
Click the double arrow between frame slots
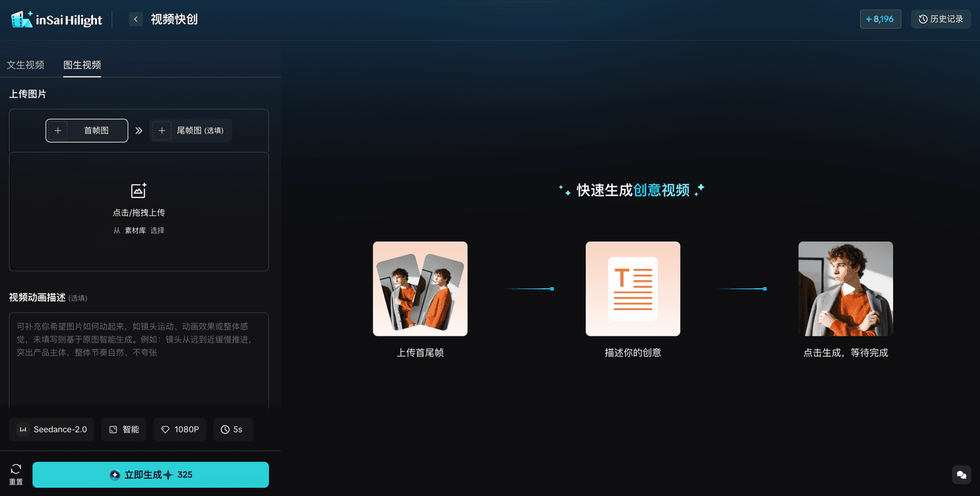(139, 131)
